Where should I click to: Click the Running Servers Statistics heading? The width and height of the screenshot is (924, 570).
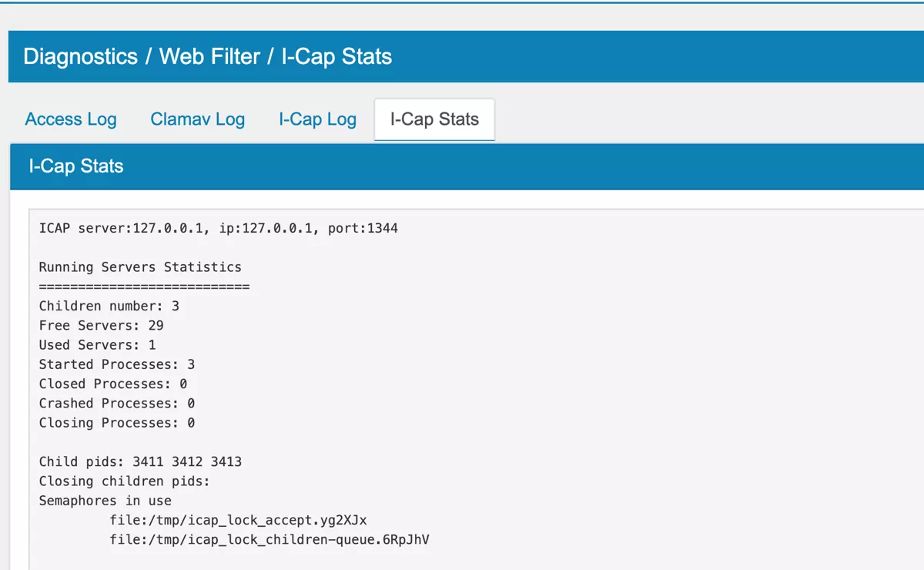pos(140,267)
